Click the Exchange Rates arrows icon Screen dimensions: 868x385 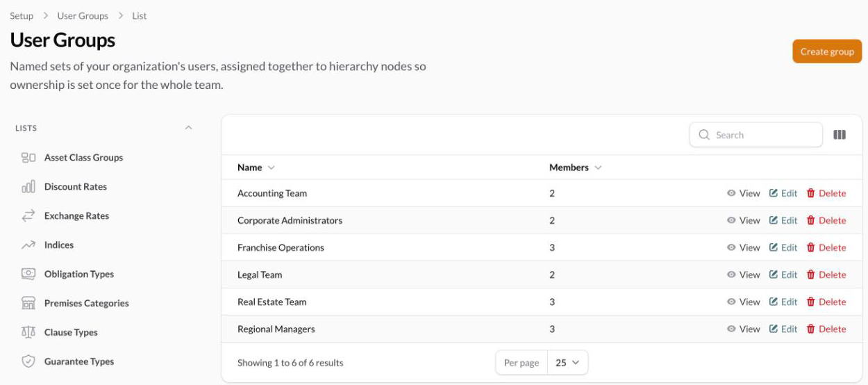28,216
